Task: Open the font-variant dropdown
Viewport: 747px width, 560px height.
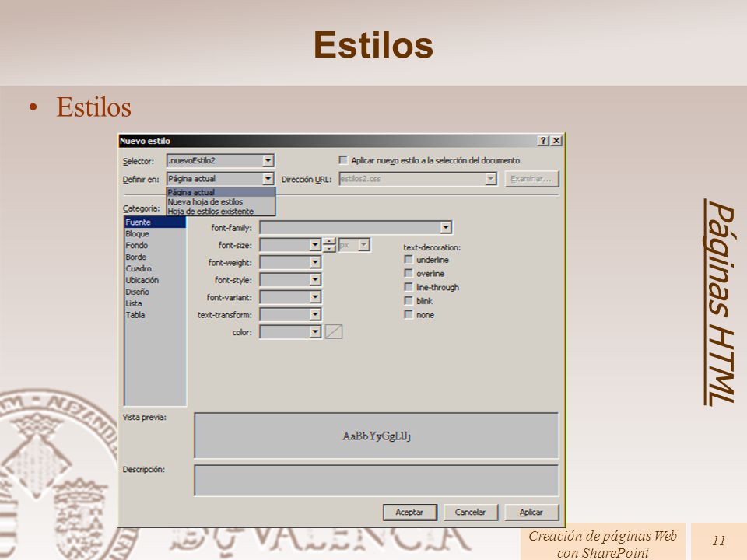Action: [x=315, y=297]
